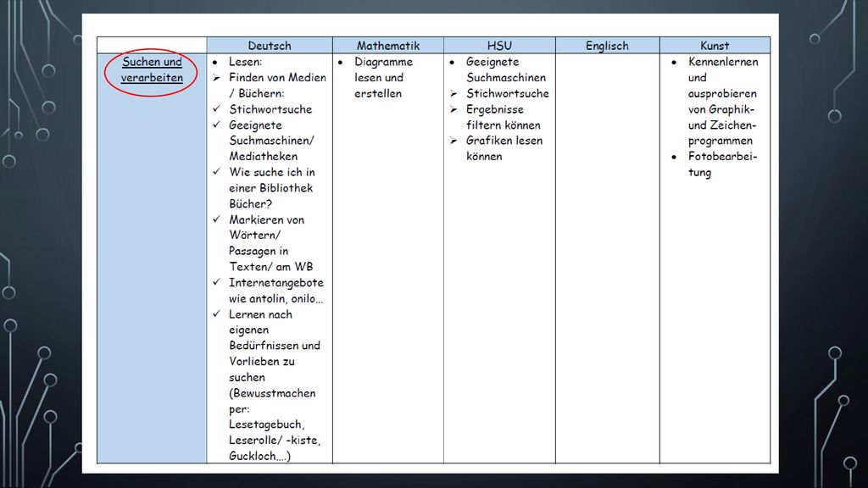Click the 'Kunst' column header
This screenshot has height=488, width=868.
[x=715, y=46]
